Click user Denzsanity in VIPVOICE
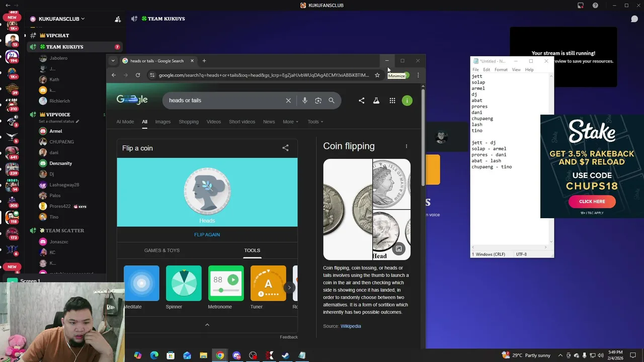Viewport: 644px width, 362px height. (x=60, y=163)
